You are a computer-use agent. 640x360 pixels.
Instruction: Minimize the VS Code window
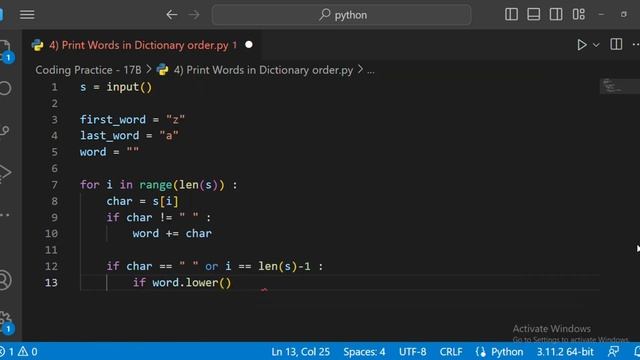(x=601, y=14)
